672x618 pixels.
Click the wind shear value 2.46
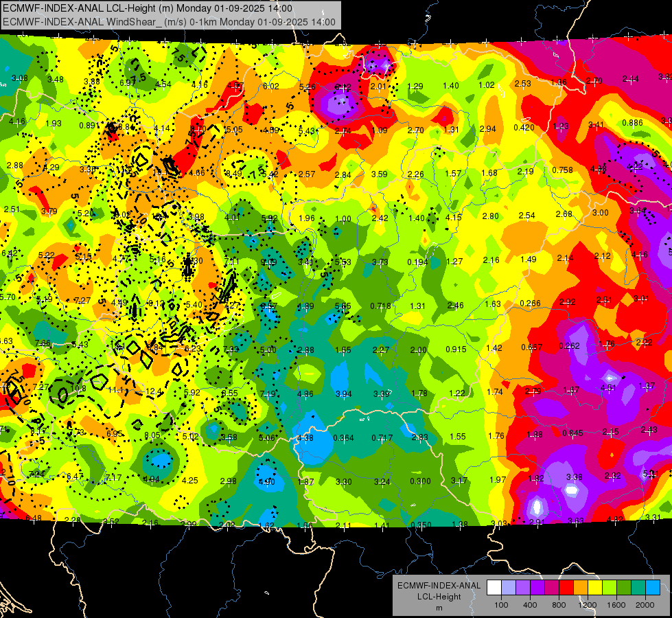455,306
